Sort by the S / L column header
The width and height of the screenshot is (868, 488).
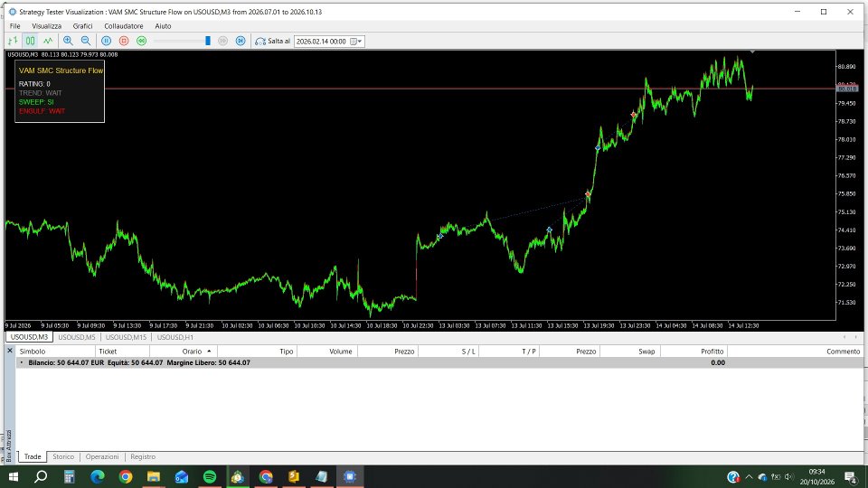click(x=449, y=352)
